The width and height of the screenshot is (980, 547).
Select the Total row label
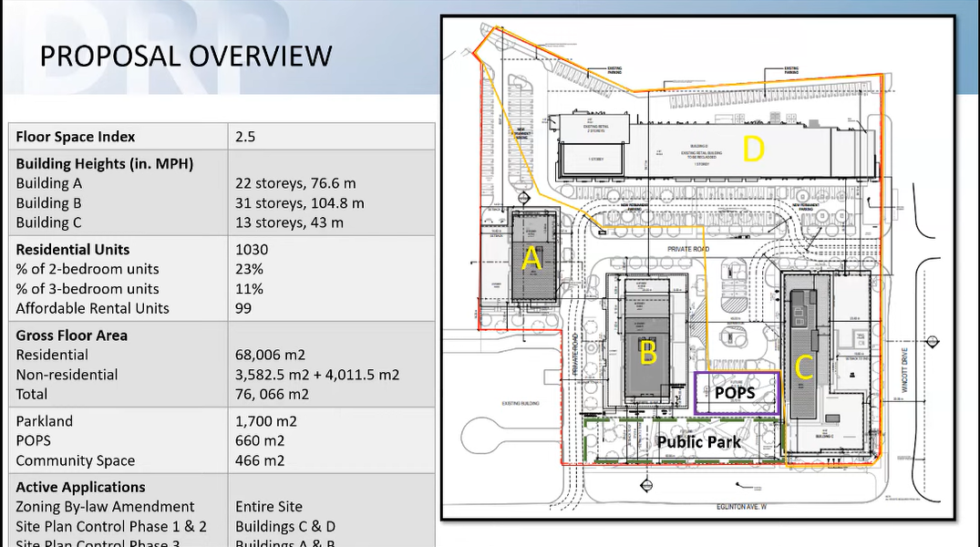pos(31,394)
